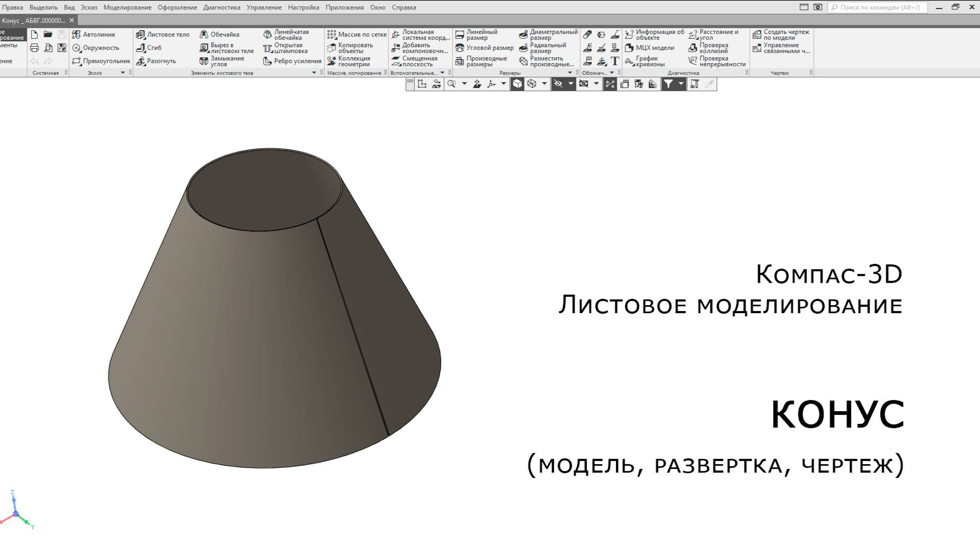The image size is (980, 551).
Task: Open График кривизны curvature graph
Action: 645,61
